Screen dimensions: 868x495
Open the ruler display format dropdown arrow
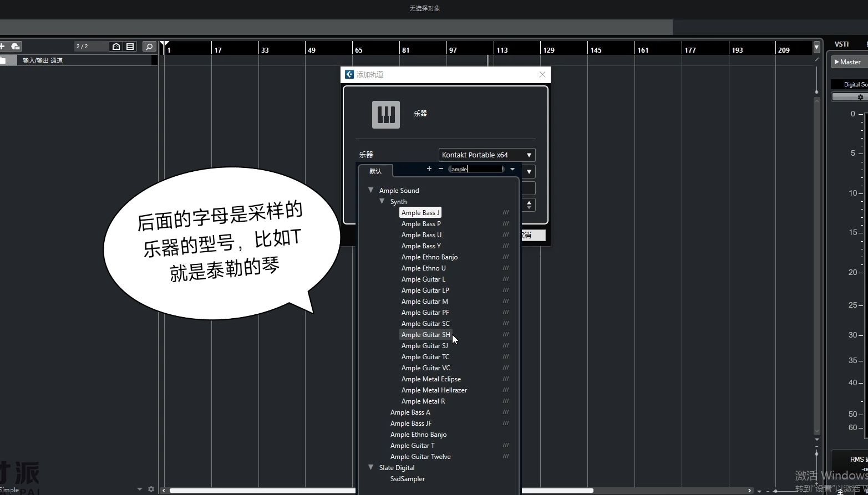pos(816,47)
